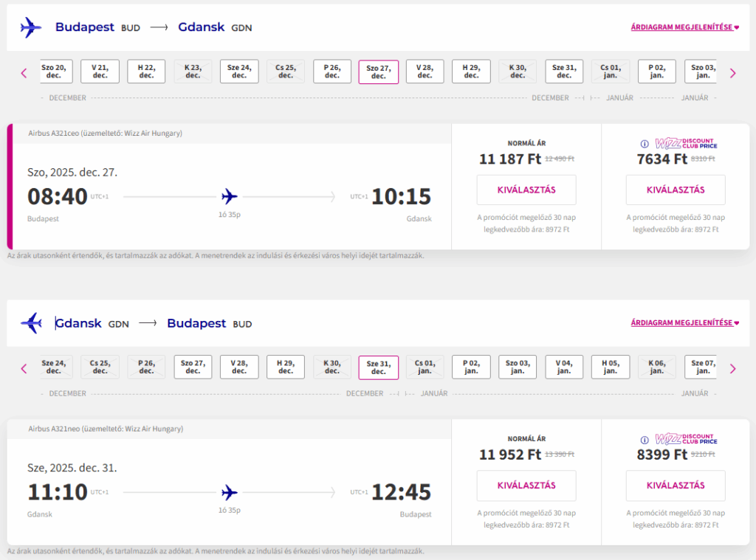
Task: Click the plane icon on the 11:10 flight line
Action: click(230, 492)
